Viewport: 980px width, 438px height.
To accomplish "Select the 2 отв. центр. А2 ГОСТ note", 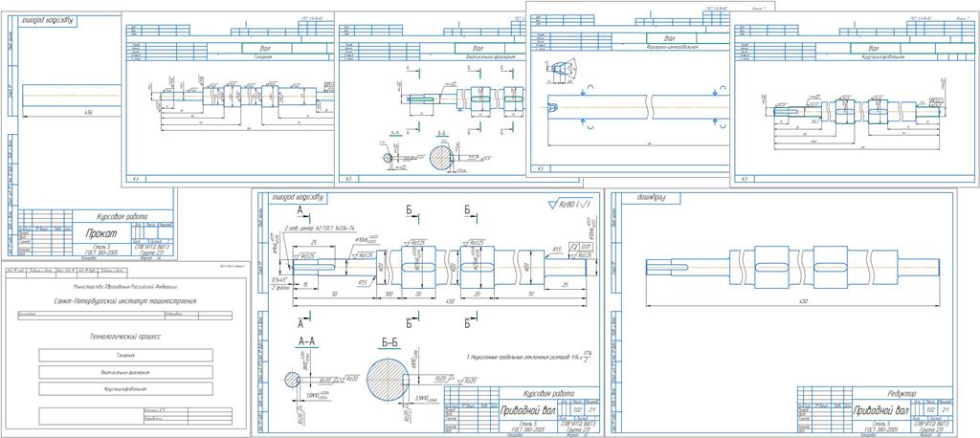I will (x=322, y=227).
